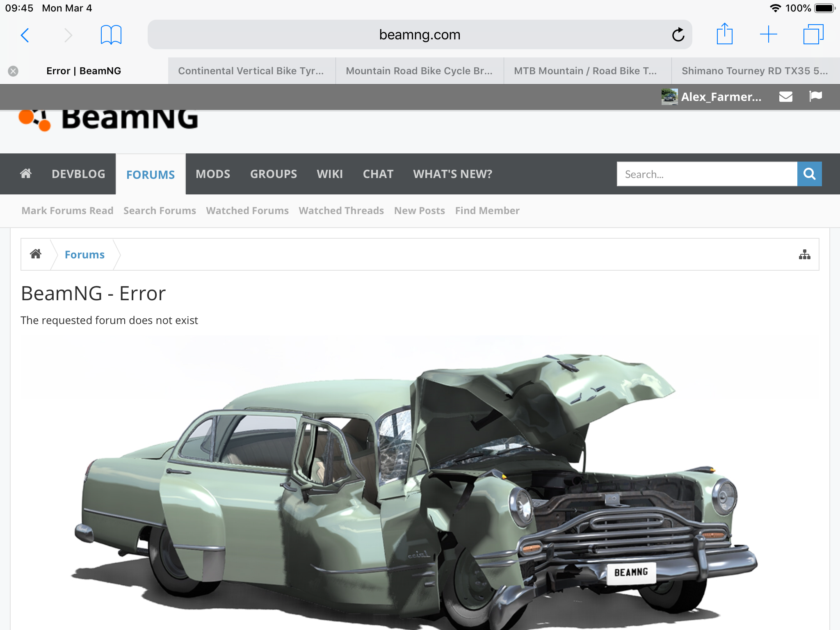
Task: Submit search with magnifier button
Action: (x=810, y=174)
